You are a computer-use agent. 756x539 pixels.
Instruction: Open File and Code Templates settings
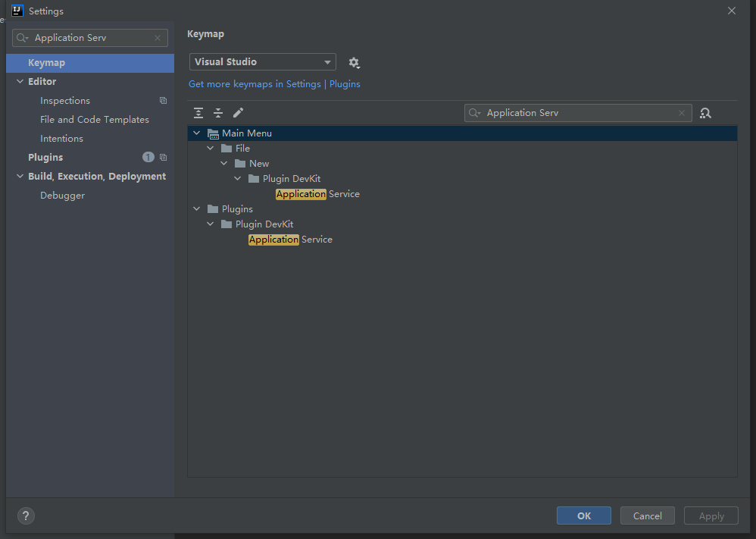pos(95,120)
